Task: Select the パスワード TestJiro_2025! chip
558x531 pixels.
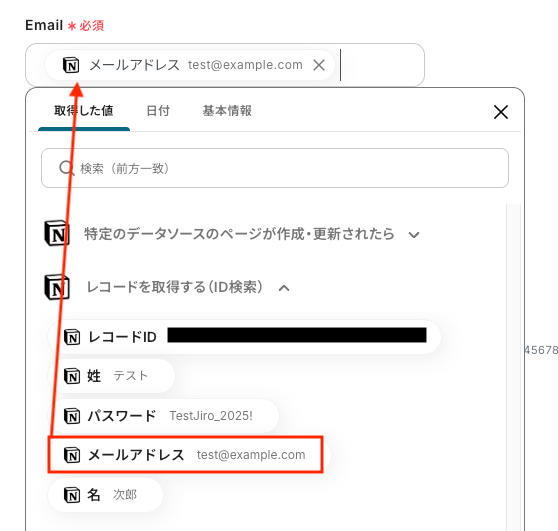Action: point(163,416)
